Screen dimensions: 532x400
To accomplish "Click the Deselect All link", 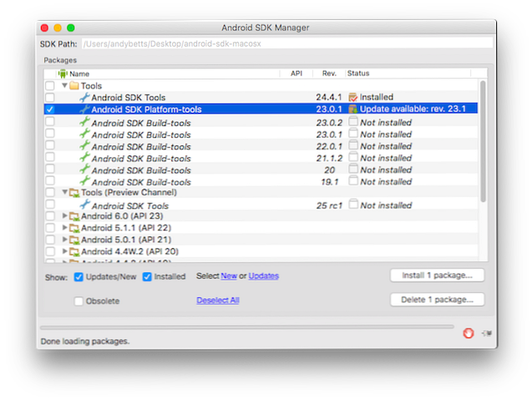I will 217,300.
